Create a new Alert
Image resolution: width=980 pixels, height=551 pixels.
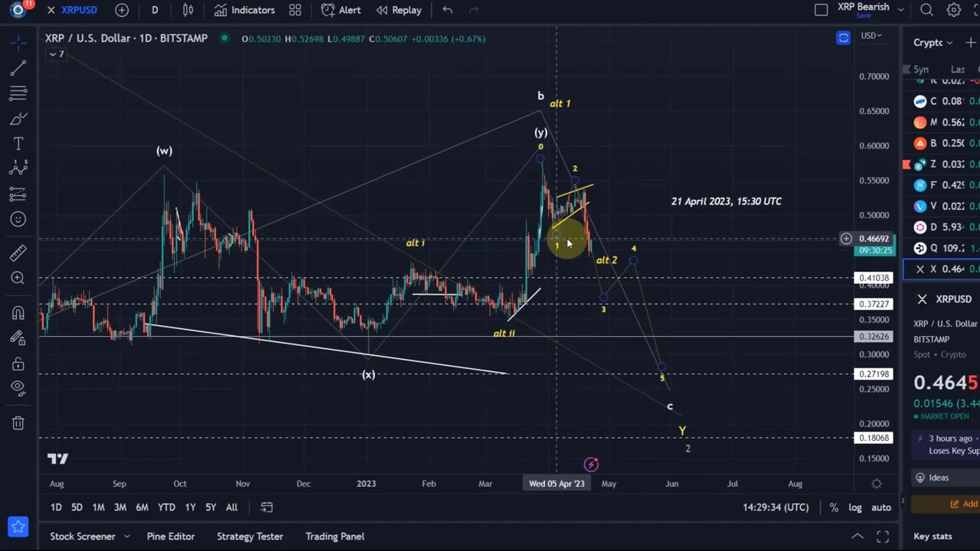tap(341, 10)
